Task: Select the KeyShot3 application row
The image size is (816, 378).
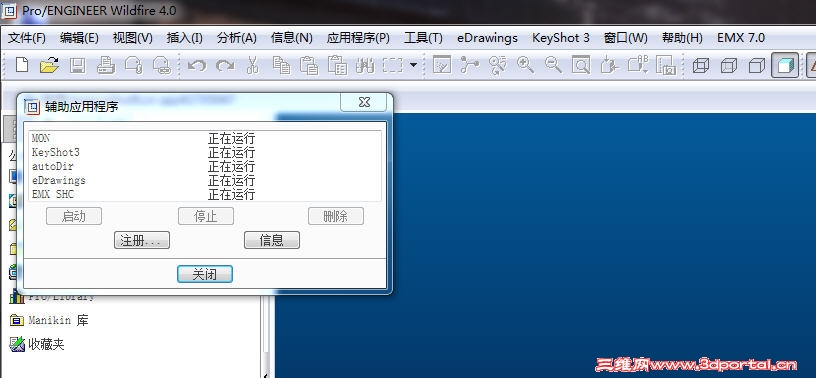Action: coord(205,153)
